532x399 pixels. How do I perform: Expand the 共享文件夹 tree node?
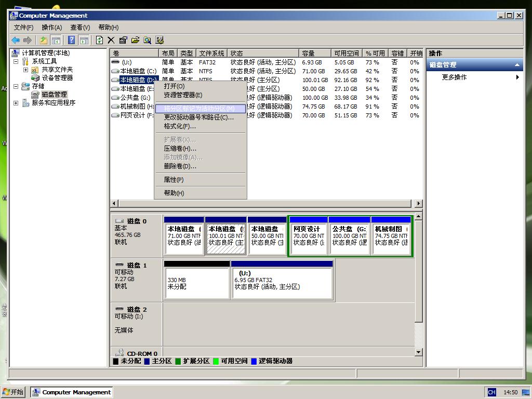pos(25,70)
